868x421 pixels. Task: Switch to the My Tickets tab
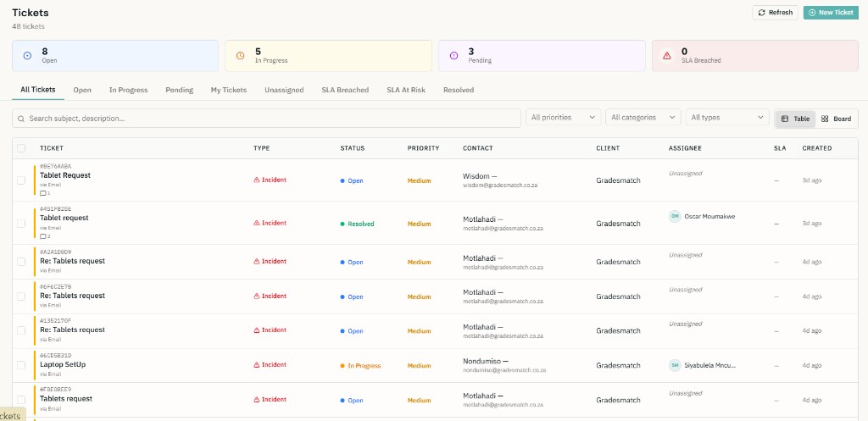click(229, 90)
